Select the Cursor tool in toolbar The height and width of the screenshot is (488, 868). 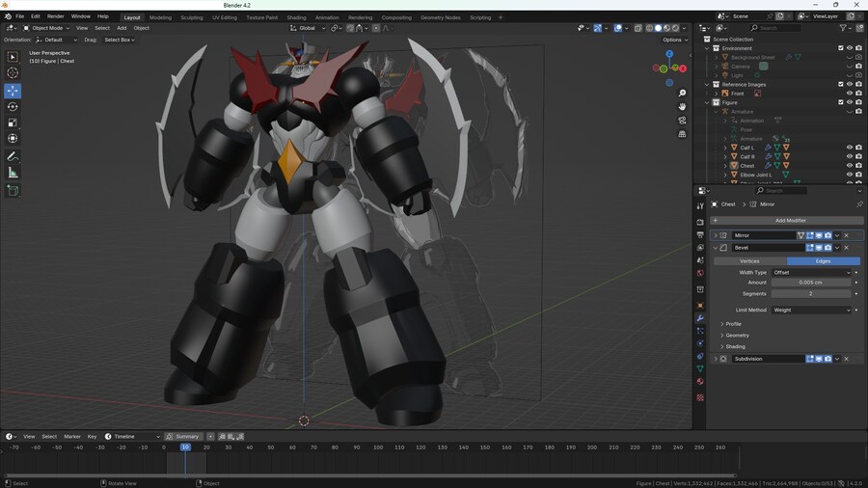pyautogui.click(x=13, y=73)
